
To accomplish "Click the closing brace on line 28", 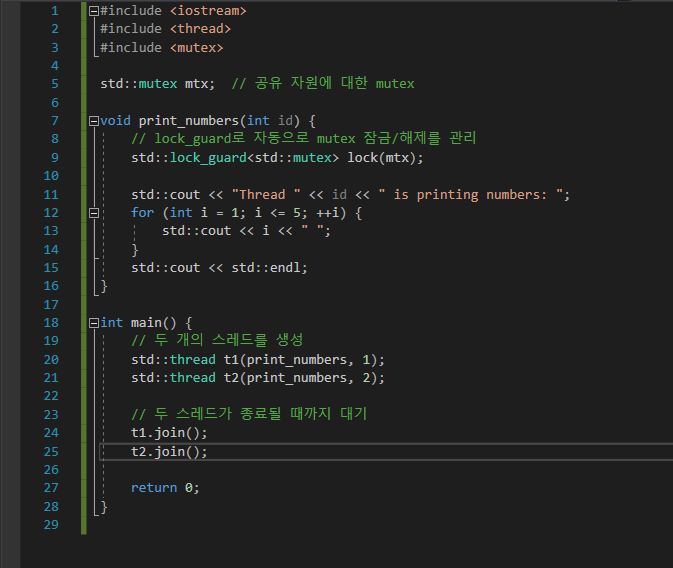I will tap(103, 507).
